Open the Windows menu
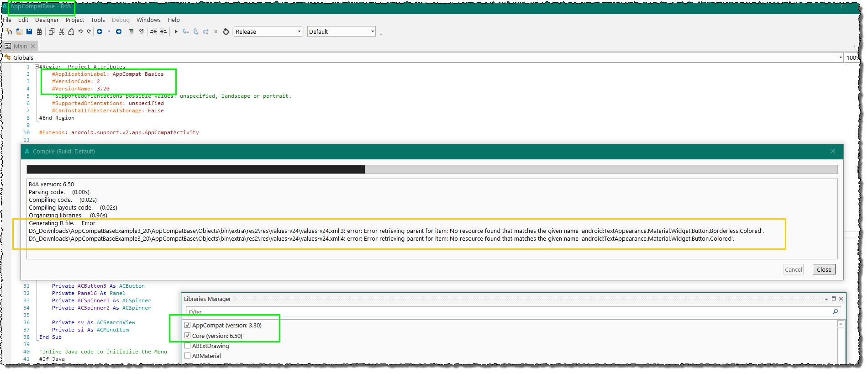 [148, 20]
